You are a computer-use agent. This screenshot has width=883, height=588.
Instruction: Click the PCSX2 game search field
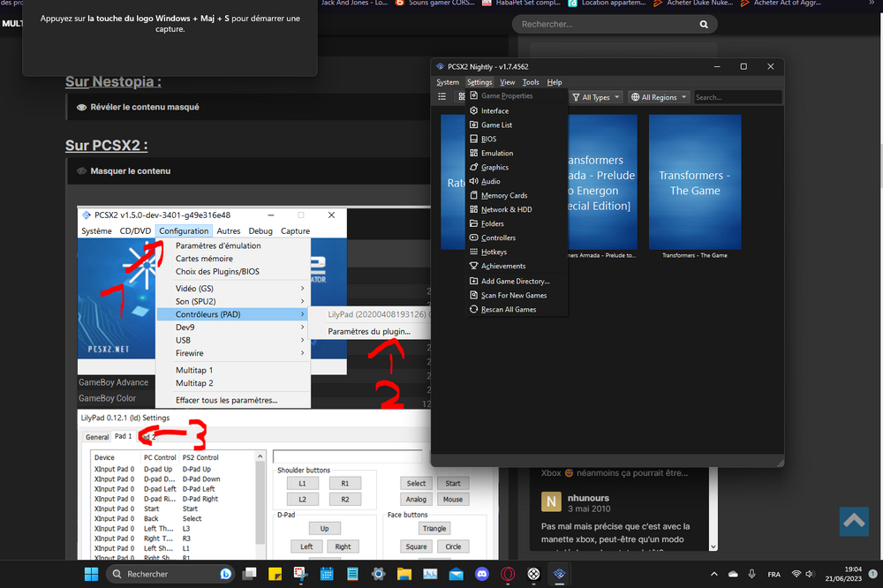(736, 97)
